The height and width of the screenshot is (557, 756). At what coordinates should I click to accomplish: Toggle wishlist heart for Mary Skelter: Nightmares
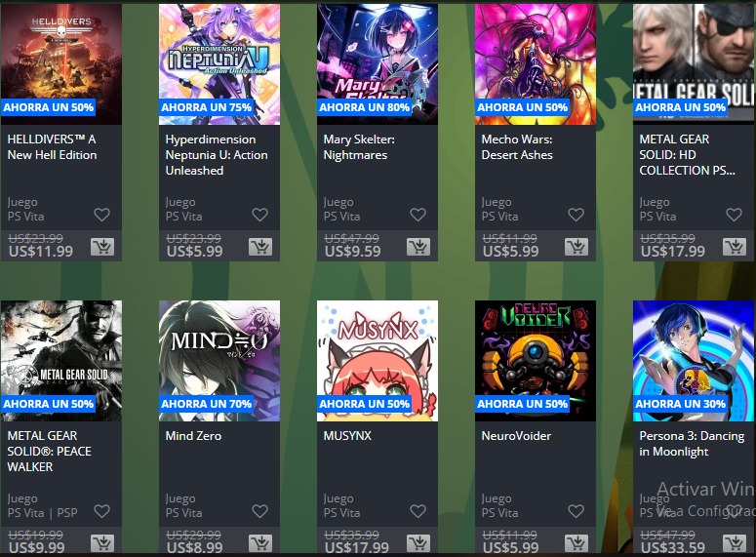[x=418, y=215]
